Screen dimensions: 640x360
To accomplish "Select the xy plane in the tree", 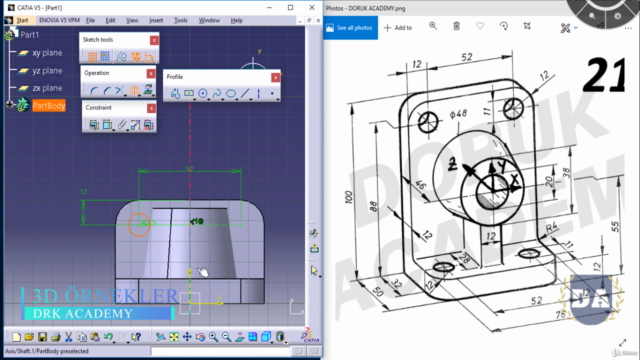I will [x=47, y=53].
